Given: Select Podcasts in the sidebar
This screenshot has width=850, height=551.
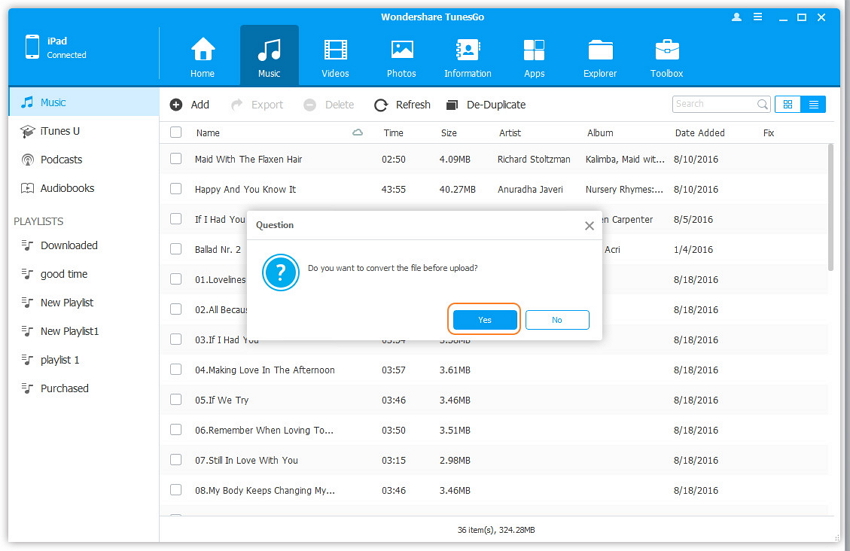Looking at the screenshot, I should [61, 160].
